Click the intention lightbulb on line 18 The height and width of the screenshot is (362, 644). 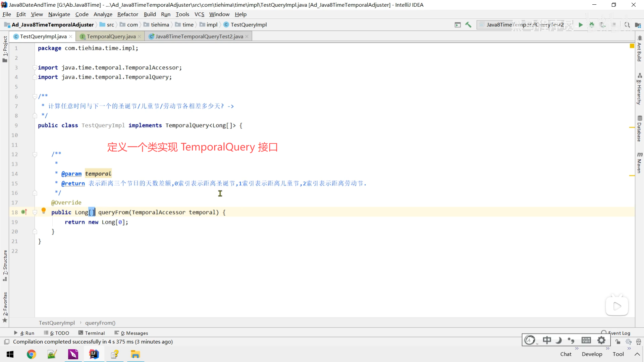(44, 210)
